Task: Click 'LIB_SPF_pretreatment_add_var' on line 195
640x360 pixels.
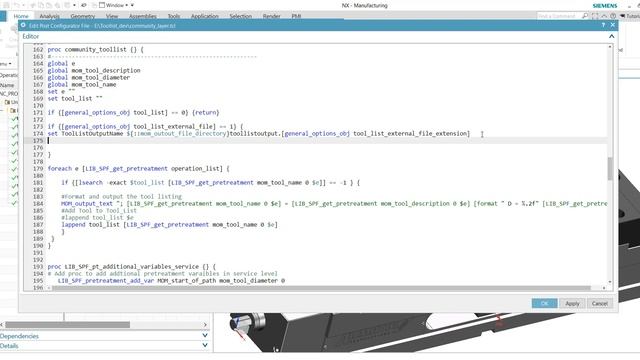Action: (106, 280)
